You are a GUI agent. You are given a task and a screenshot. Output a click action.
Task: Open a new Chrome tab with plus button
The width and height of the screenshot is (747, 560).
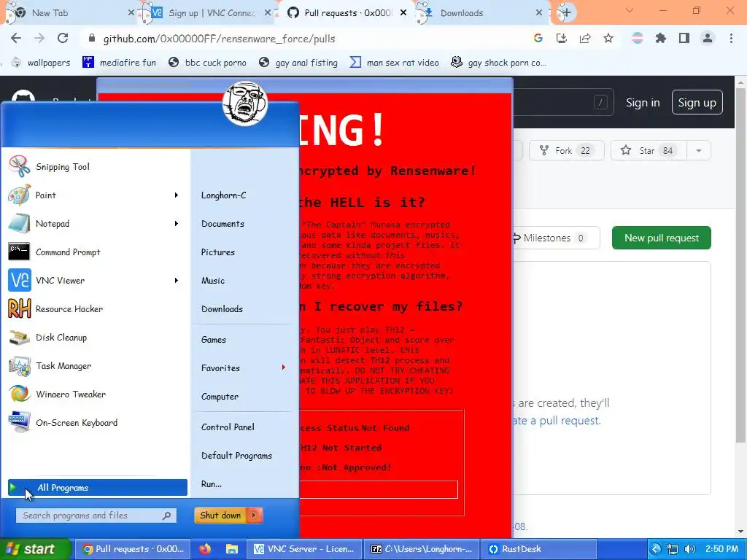(x=566, y=12)
